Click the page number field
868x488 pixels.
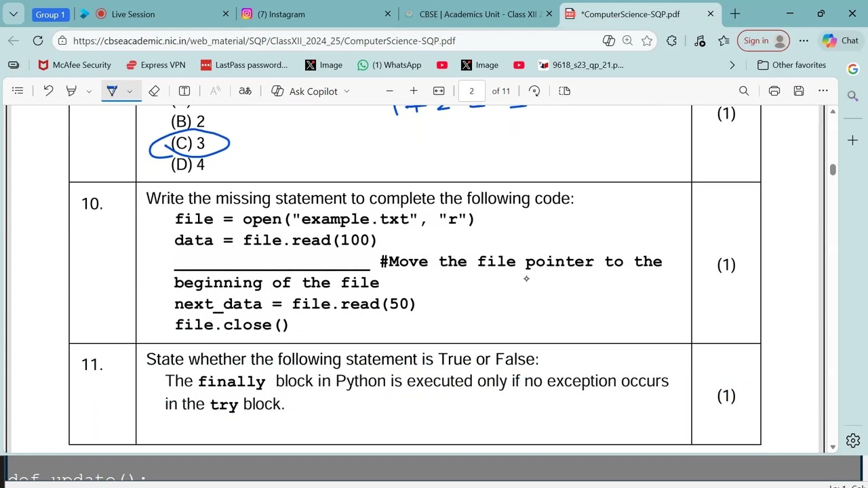click(x=471, y=91)
